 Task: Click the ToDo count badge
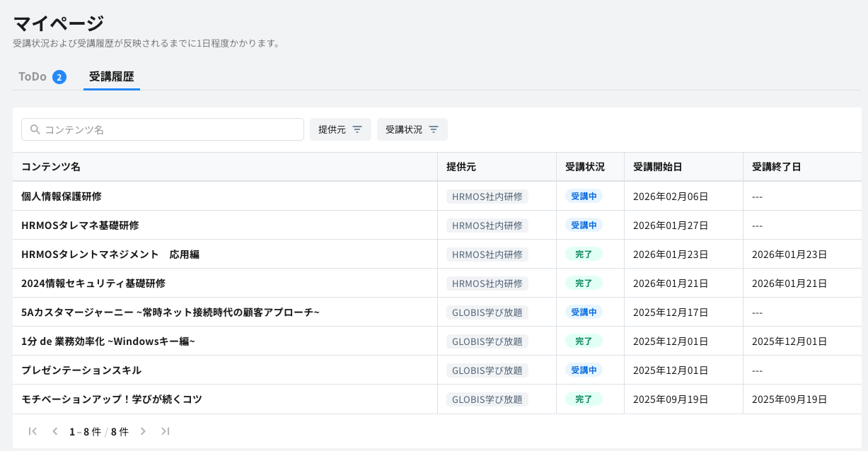pyautogui.click(x=59, y=77)
